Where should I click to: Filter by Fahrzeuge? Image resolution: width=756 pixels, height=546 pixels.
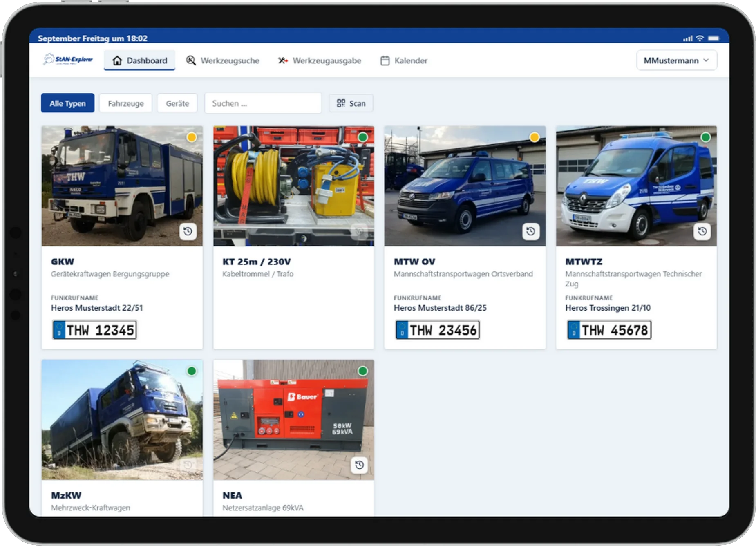(126, 103)
